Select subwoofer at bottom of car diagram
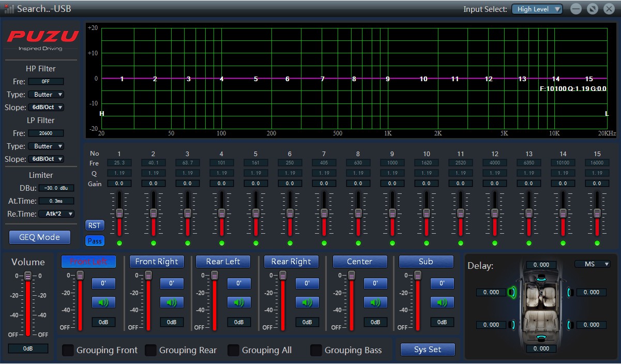 click(x=541, y=338)
